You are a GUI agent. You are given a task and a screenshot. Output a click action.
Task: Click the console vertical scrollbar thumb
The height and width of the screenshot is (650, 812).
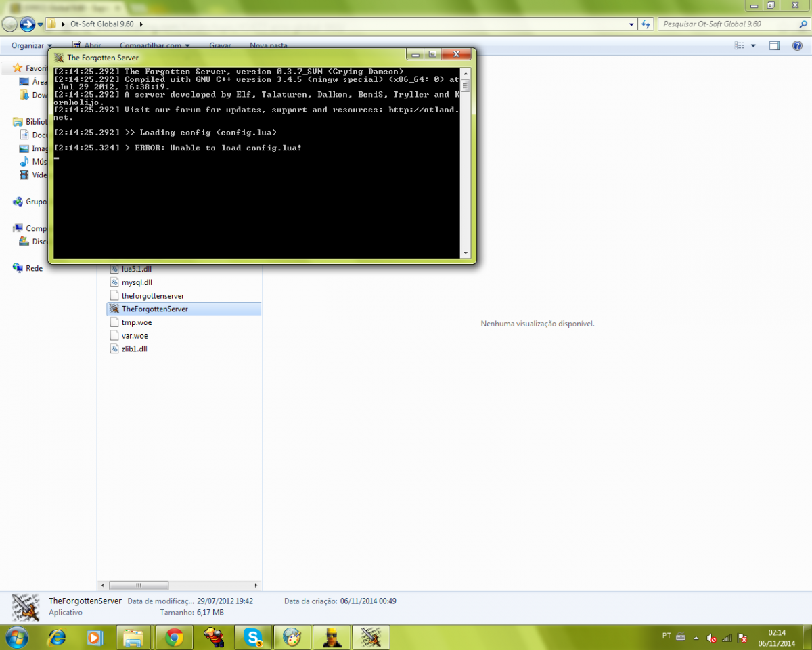pos(466,85)
